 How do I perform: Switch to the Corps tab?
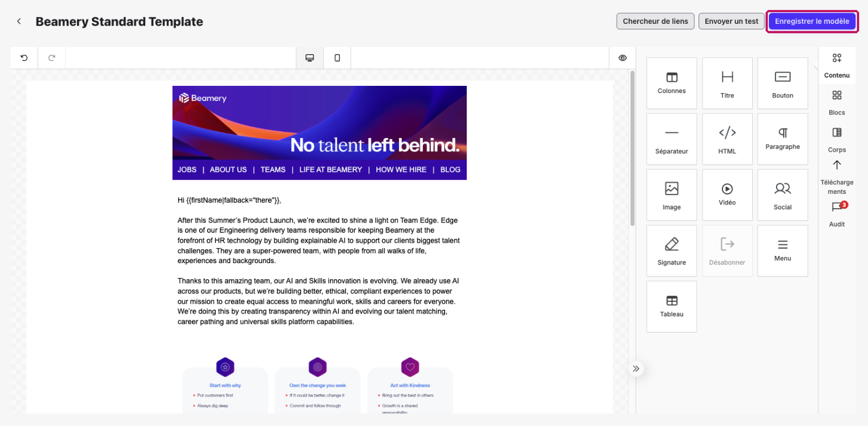pos(837,140)
